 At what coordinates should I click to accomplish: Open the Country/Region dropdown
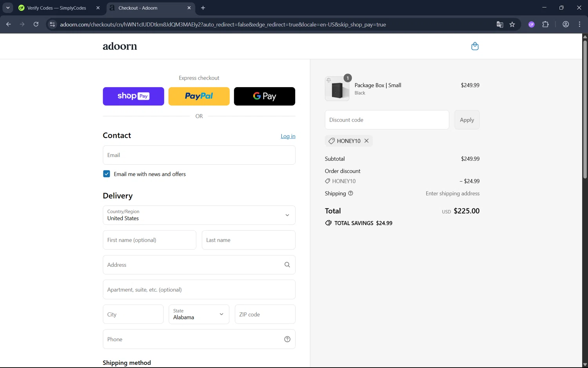199,215
